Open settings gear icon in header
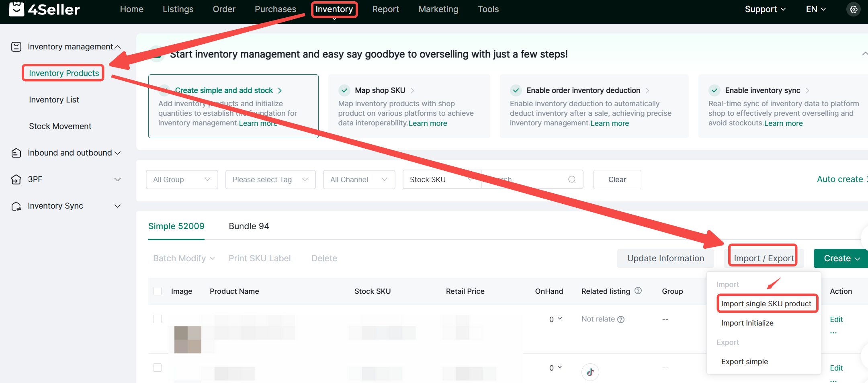Image resolution: width=868 pixels, height=383 pixels. (854, 9)
